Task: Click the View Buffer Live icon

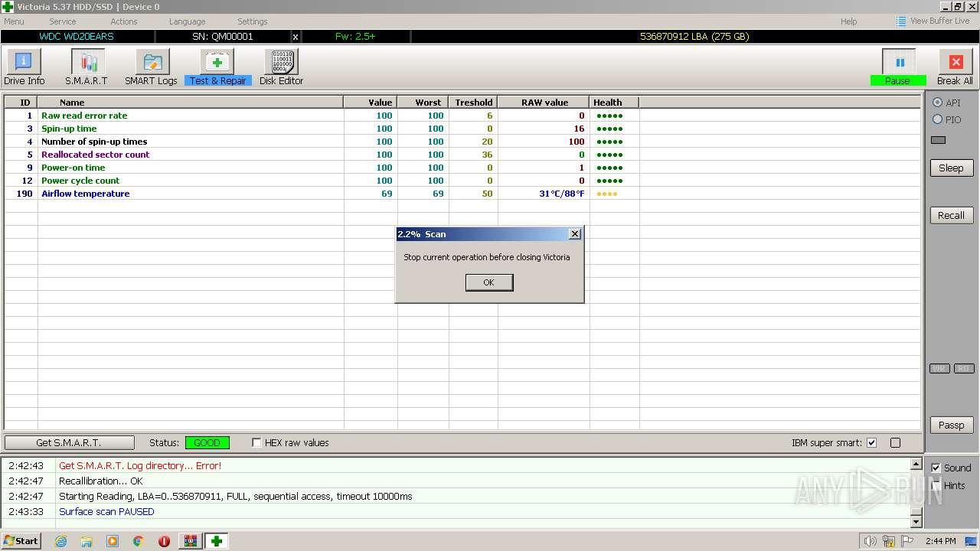Action: point(901,21)
